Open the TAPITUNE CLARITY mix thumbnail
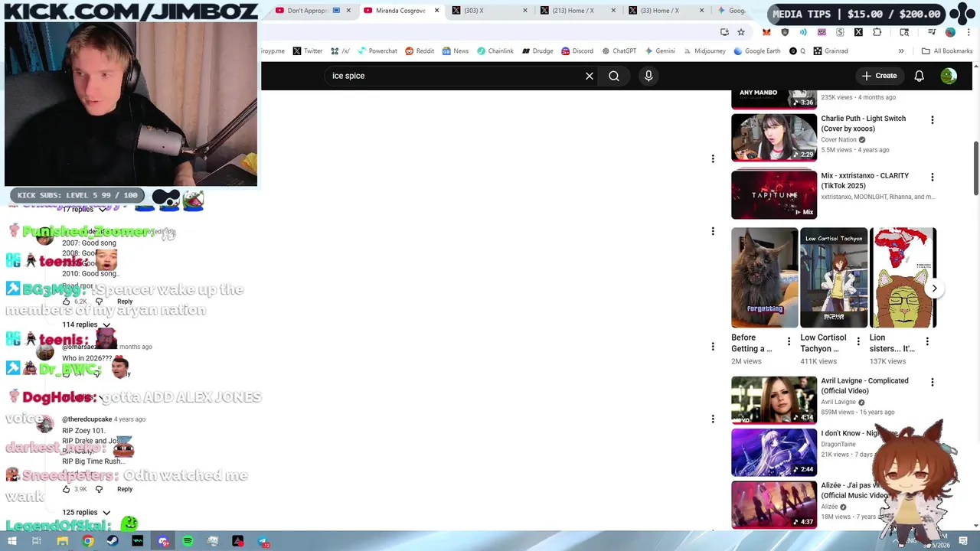 tap(774, 194)
